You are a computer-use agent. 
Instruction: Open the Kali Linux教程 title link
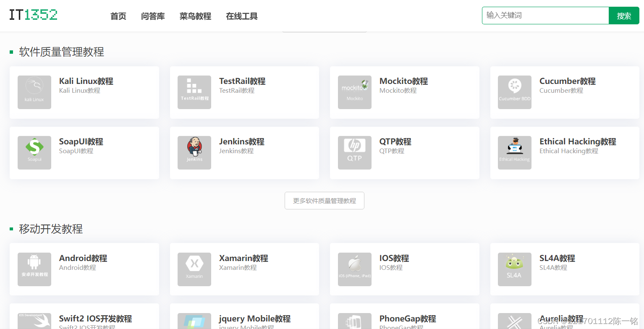(86, 81)
